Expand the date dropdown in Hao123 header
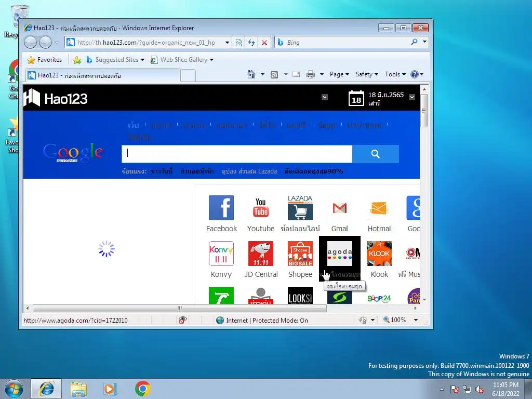Viewport: 532px width, 399px height. [x=412, y=97]
